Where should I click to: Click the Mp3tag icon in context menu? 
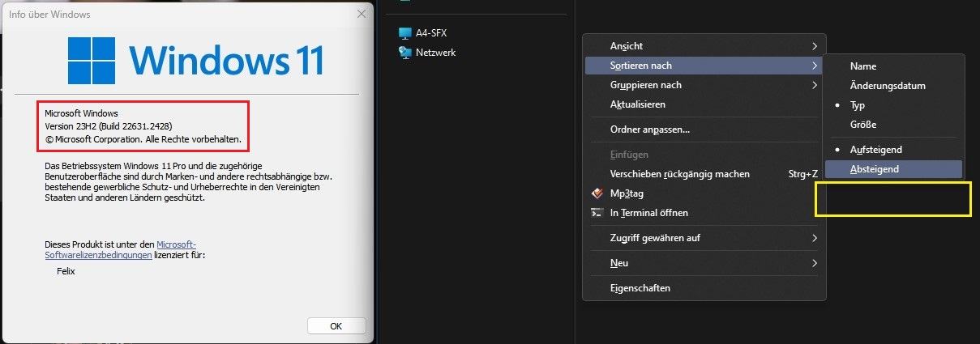point(597,193)
